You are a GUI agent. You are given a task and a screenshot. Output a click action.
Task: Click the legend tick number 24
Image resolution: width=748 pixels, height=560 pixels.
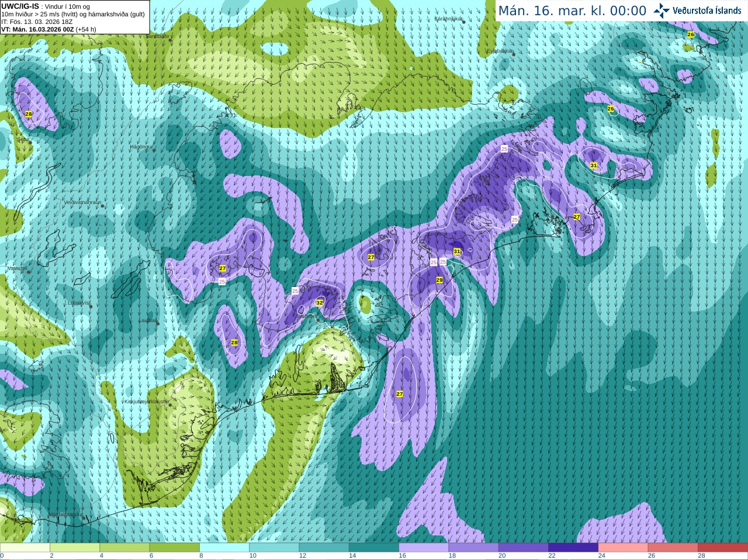pyautogui.click(x=601, y=556)
